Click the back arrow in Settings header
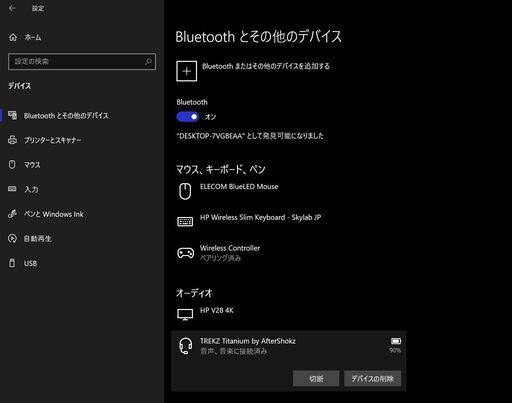 12,8
